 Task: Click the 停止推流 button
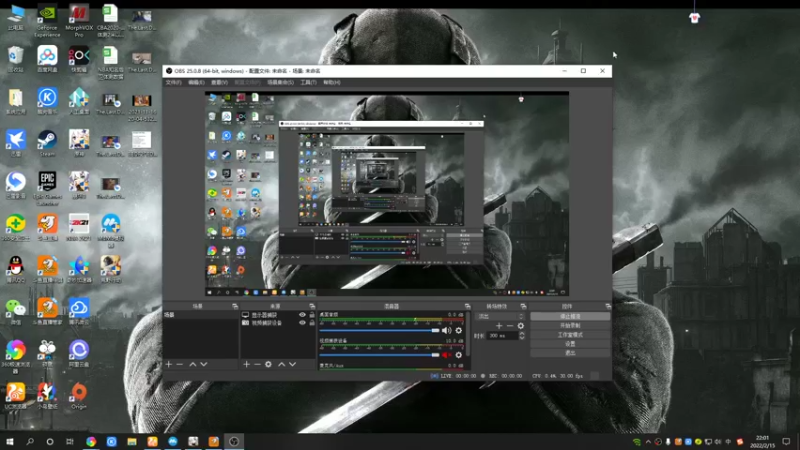[570, 316]
